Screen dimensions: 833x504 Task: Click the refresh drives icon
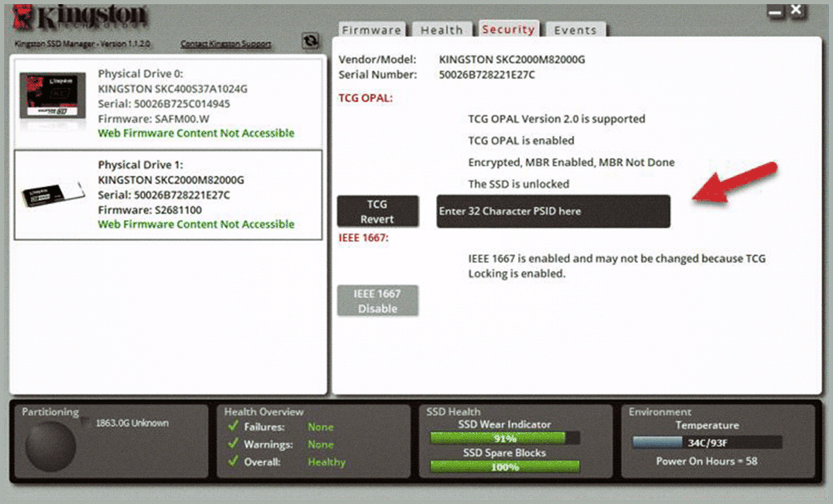click(x=310, y=42)
